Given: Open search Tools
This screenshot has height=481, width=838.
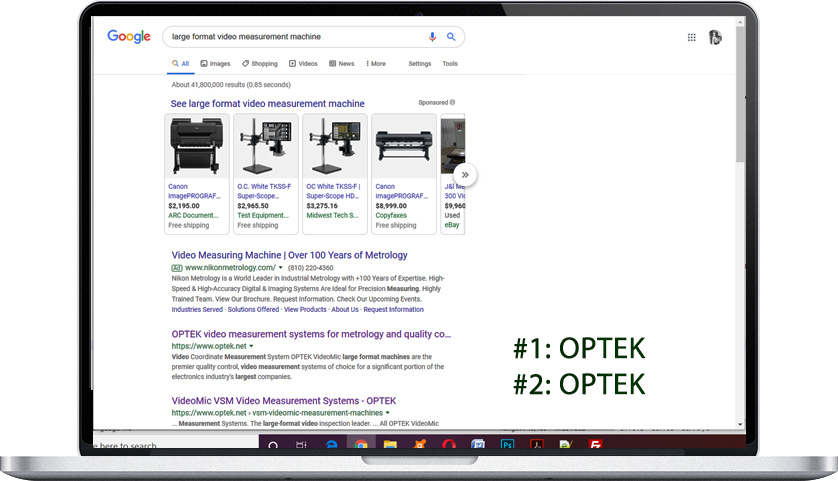Looking at the screenshot, I should coord(450,64).
